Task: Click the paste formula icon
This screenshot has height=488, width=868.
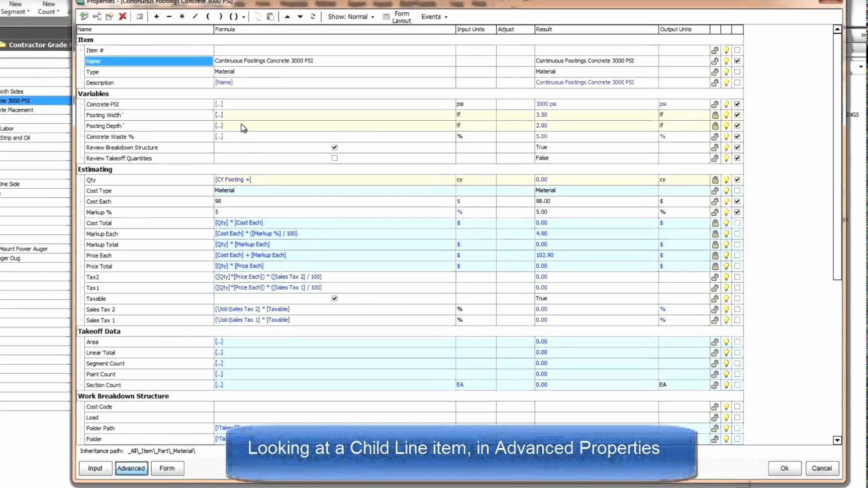Action: (x=270, y=17)
